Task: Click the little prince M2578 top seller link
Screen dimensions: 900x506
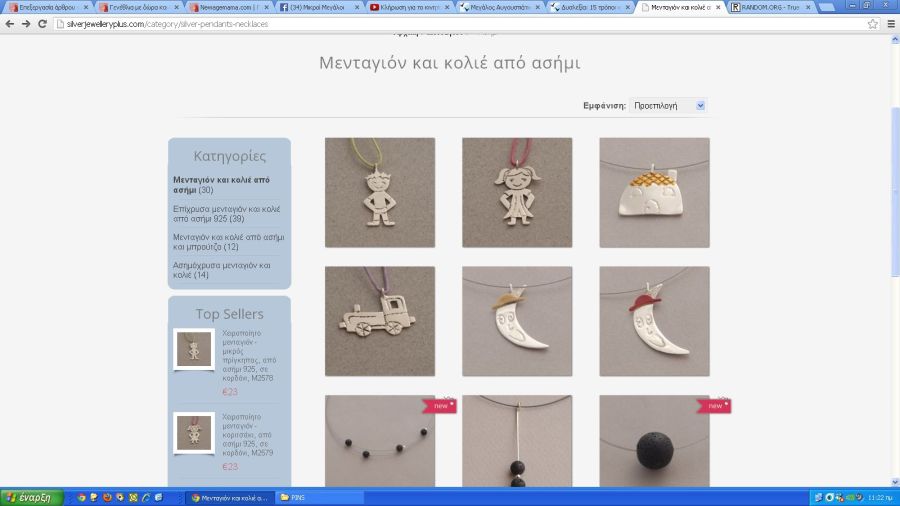Action: tap(249, 355)
